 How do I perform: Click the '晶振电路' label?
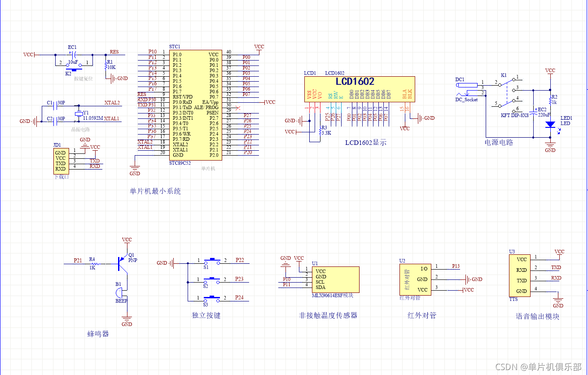pos(81,129)
